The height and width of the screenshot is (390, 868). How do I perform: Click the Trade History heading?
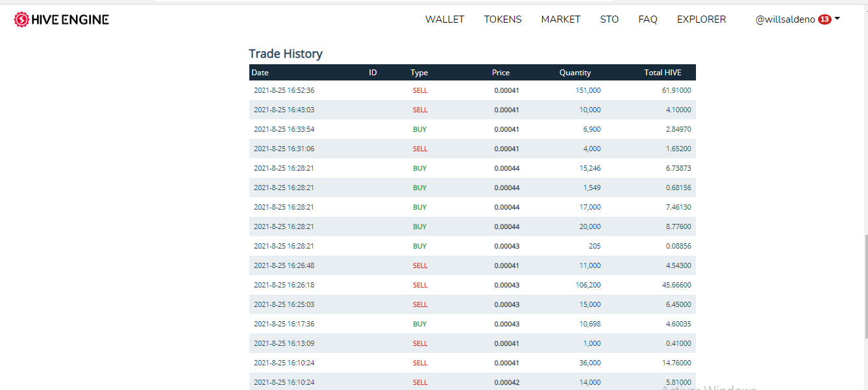point(286,54)
